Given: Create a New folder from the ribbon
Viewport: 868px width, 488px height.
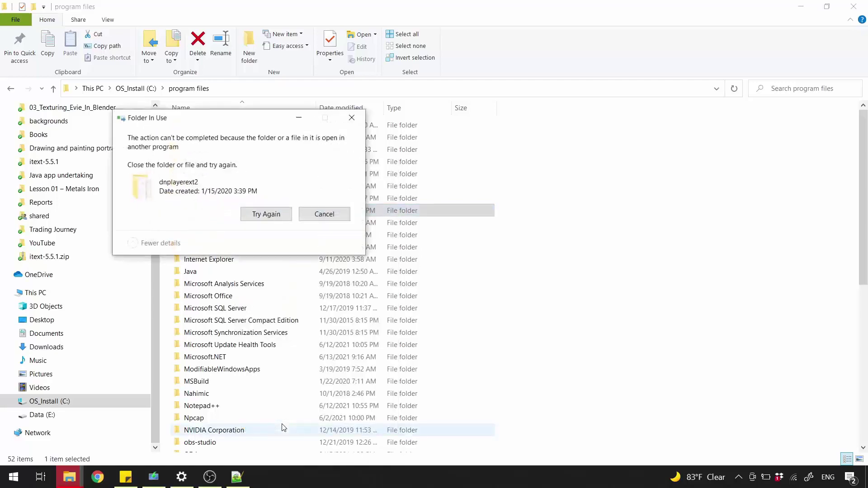Looking at the screenshot, I should [249, 47].
